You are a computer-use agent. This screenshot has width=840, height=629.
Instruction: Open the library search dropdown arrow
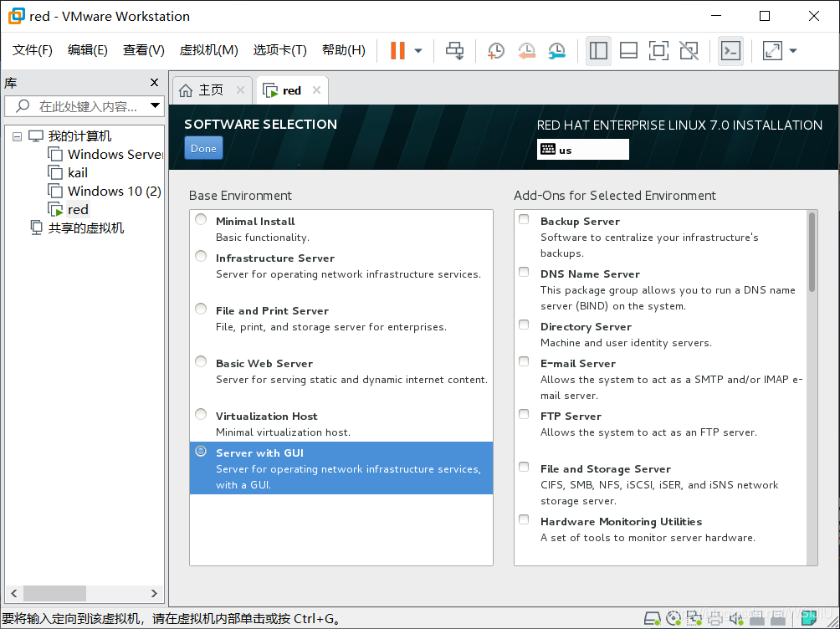155,105
